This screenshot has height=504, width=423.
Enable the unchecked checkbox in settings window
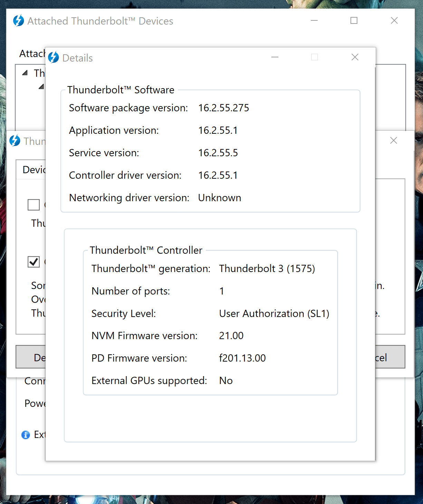coord(33,205)
